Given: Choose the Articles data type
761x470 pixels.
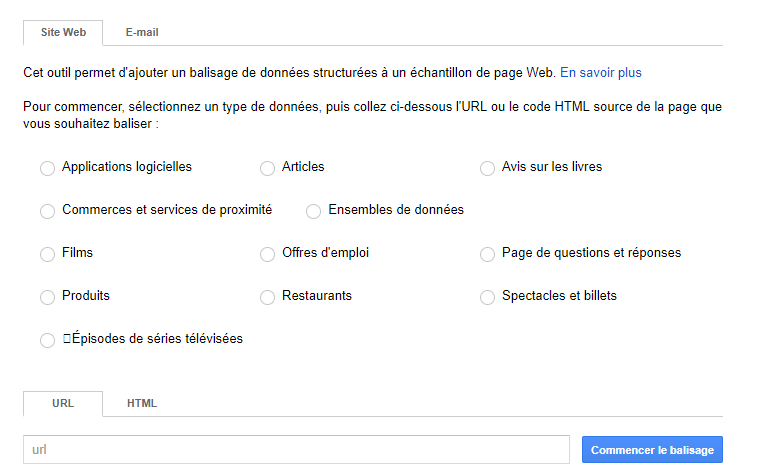Looking at the screenshot, I should pos(267,169).
